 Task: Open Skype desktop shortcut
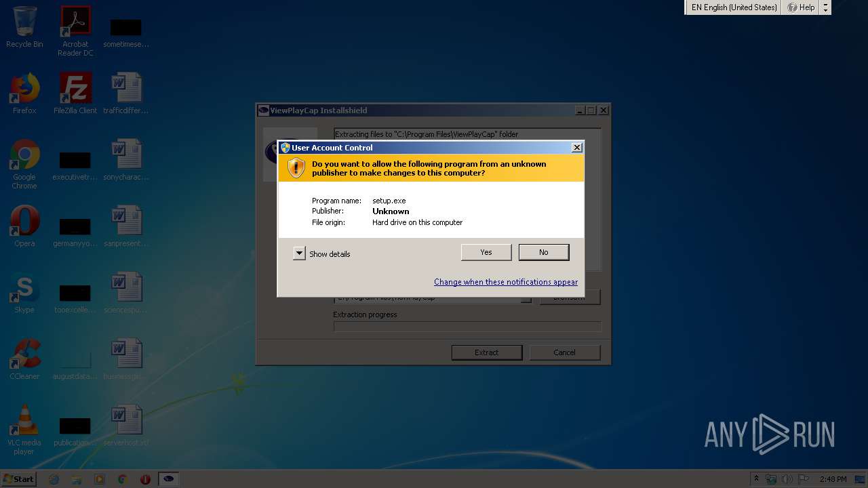[x=24, y=293]
